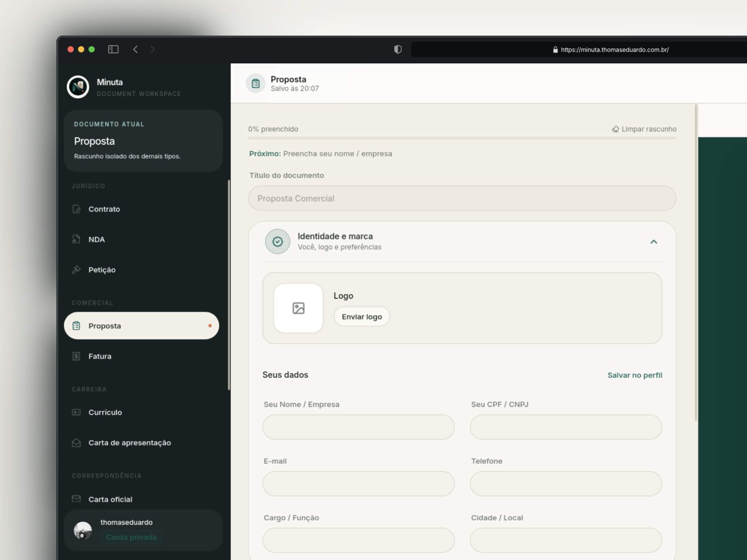Click the Proposta clipboard icon in the sidebar
747x560 pixels.
tap(76, 325)
